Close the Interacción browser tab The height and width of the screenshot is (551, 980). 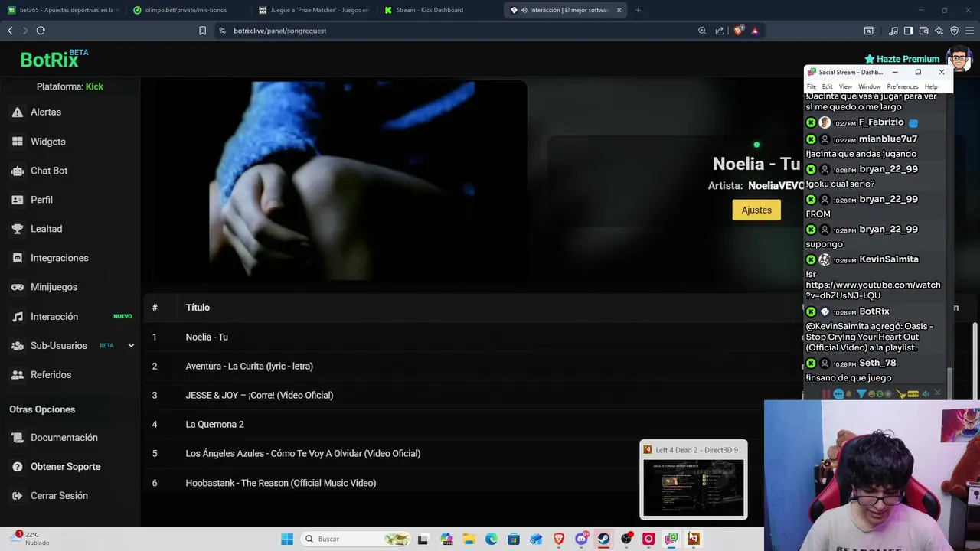(619, 10)
